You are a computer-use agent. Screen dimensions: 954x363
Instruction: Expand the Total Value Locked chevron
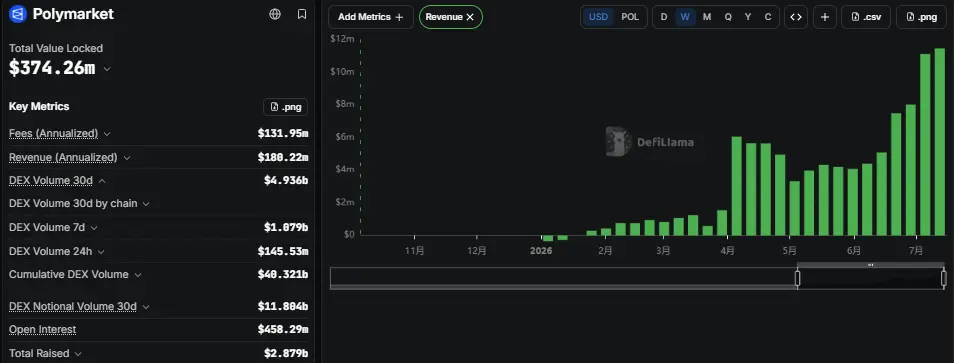(107, 69)
